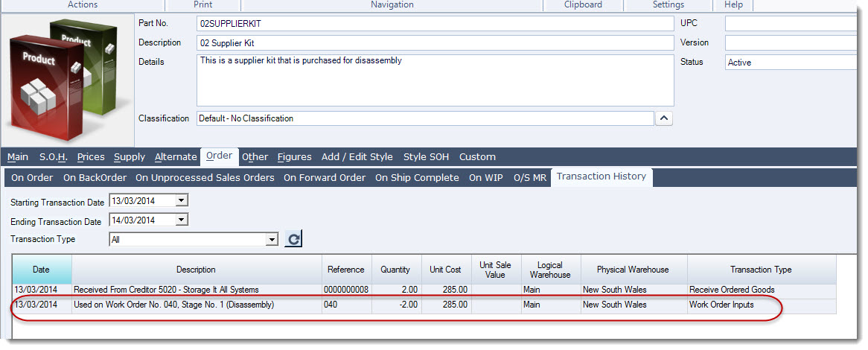Switch to the Main tab
Image resolution: width=868 pixels, height=350 pixels.
pyautogui.click(x=18, y=156)
